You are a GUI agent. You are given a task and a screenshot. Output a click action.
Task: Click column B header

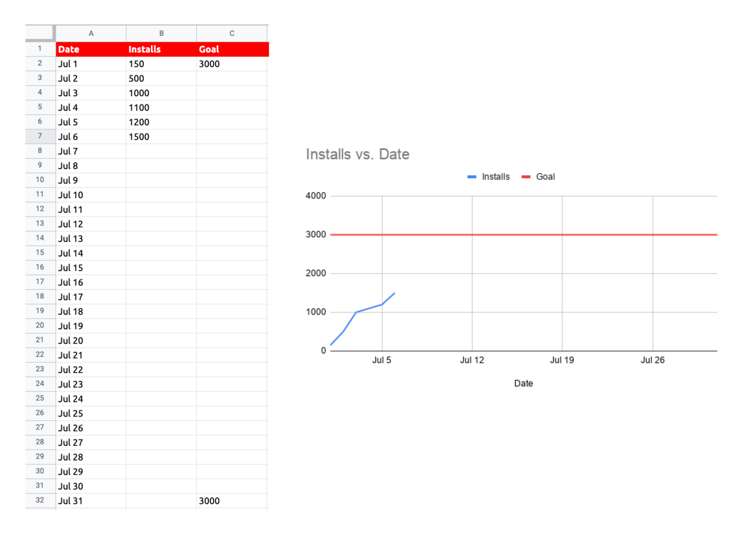(161, 33)
